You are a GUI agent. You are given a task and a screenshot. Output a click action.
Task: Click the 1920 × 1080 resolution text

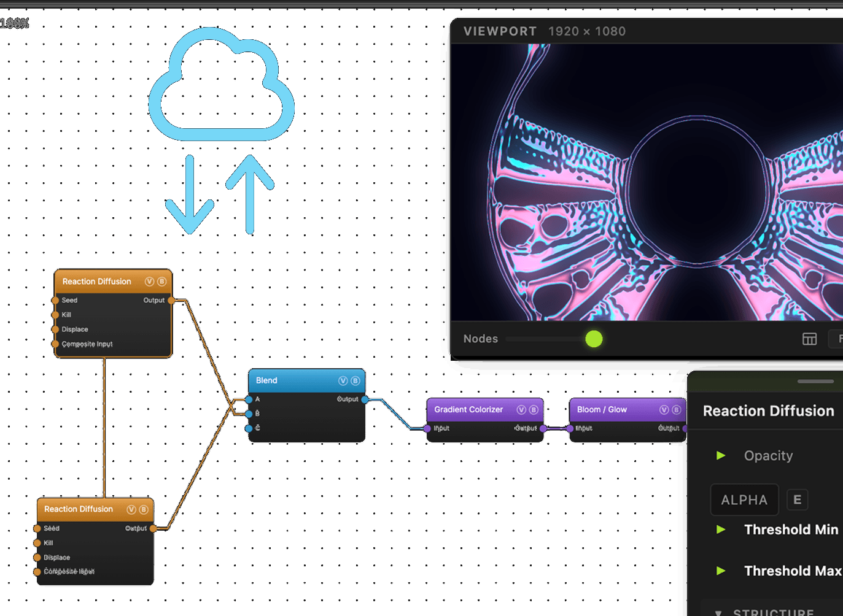587,31
